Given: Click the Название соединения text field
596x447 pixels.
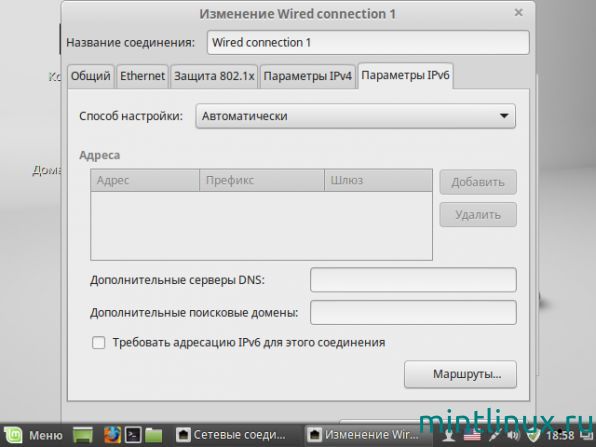Looking at the screenshot, I should (368, 42).
